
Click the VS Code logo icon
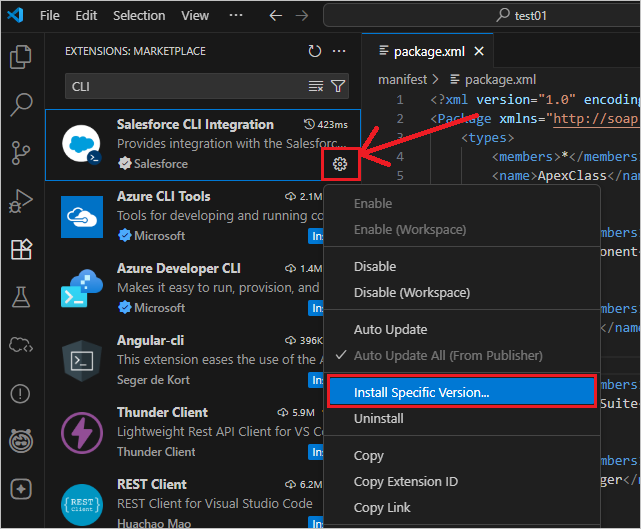coord(16,16)
